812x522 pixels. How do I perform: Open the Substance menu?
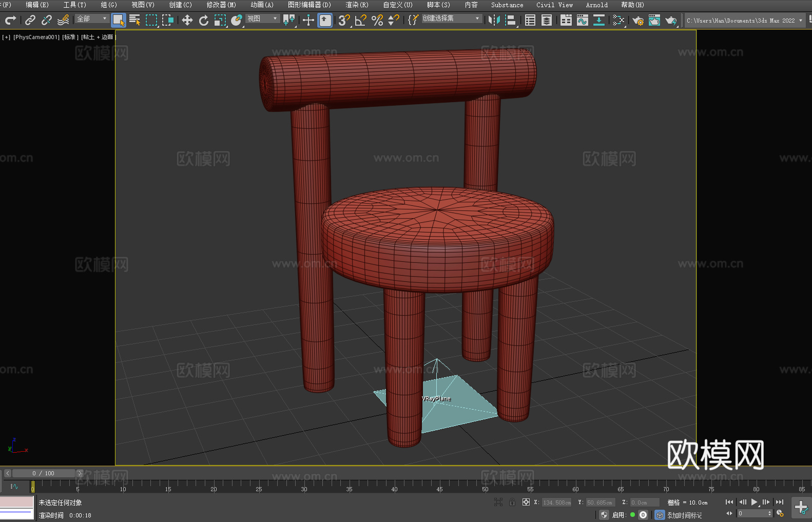point(507,5)
